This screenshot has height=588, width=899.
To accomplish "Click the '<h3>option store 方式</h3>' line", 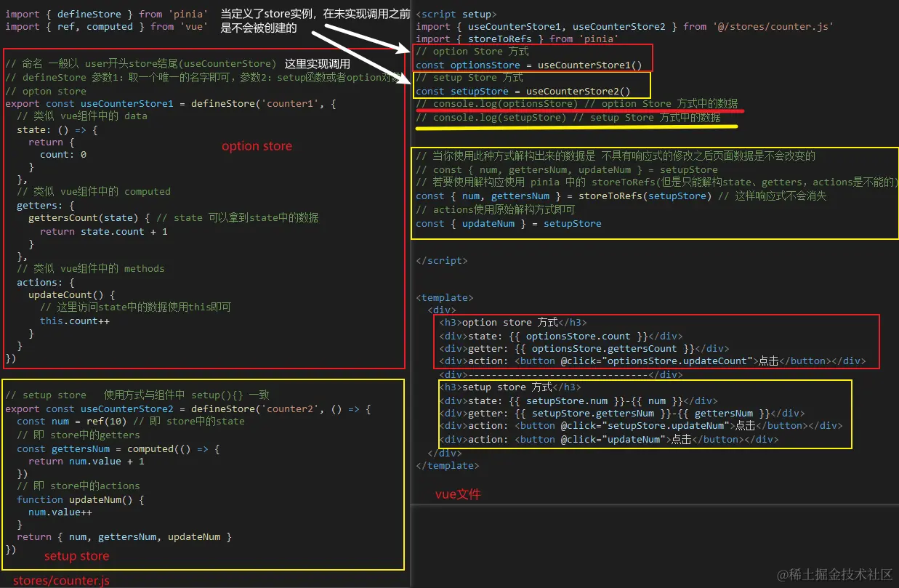I will click(512, 323).
